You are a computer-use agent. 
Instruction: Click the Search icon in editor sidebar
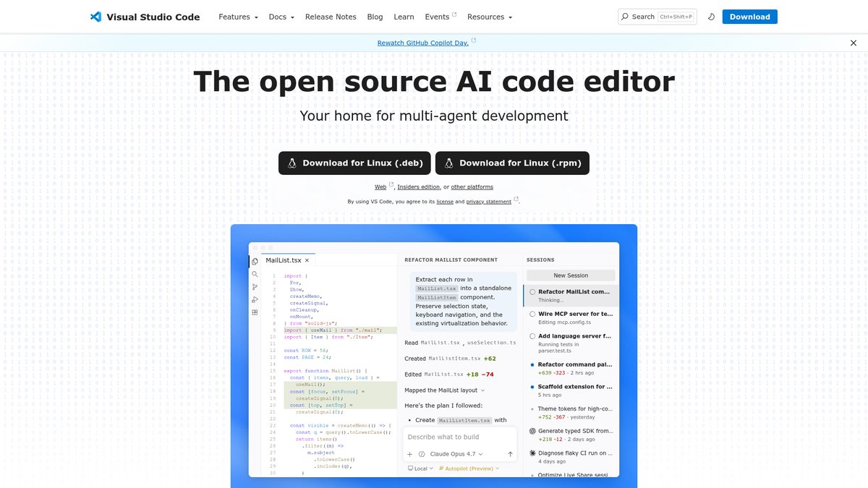(255, 274)
